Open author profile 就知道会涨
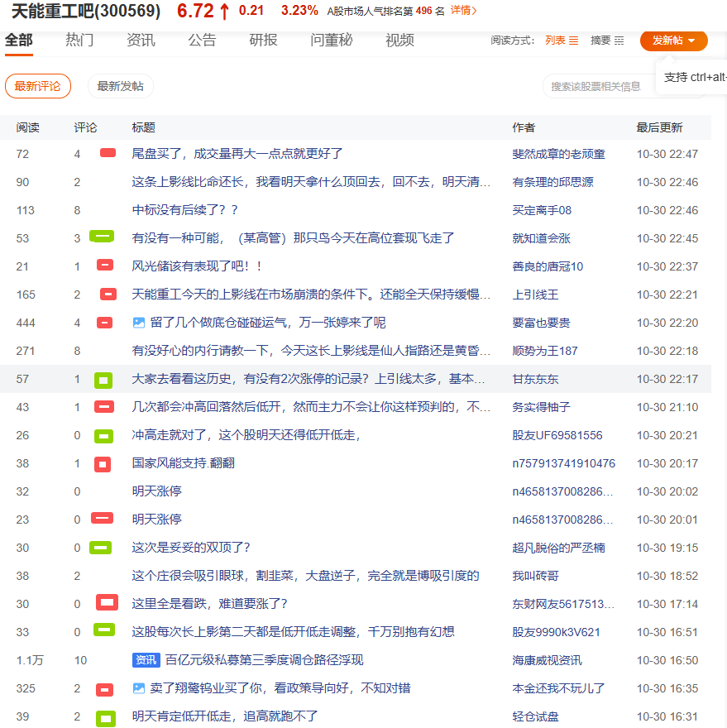Screen dimensions: 727x728 541,238
